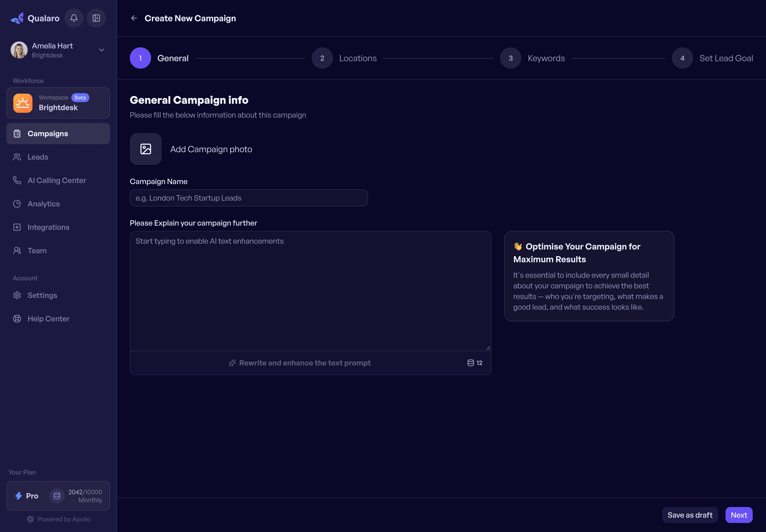Click the phone icon for AI Calling

[x=17, y=180]
